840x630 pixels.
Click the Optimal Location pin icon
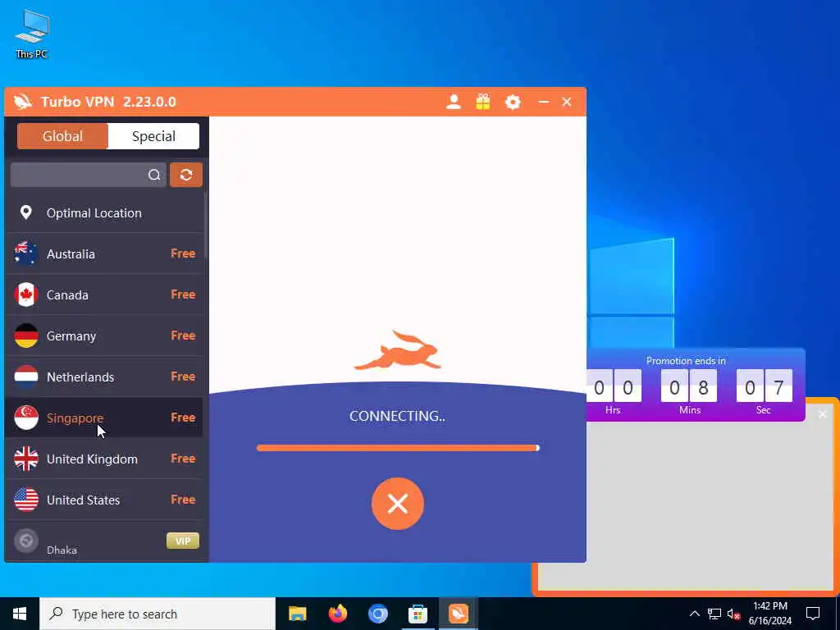25,212
